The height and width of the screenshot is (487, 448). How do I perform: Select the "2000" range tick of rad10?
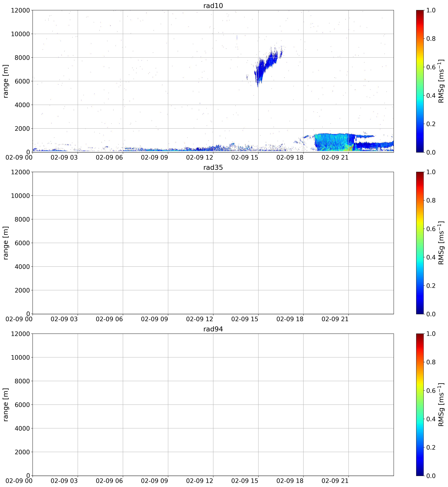click(x=22, y=128)
